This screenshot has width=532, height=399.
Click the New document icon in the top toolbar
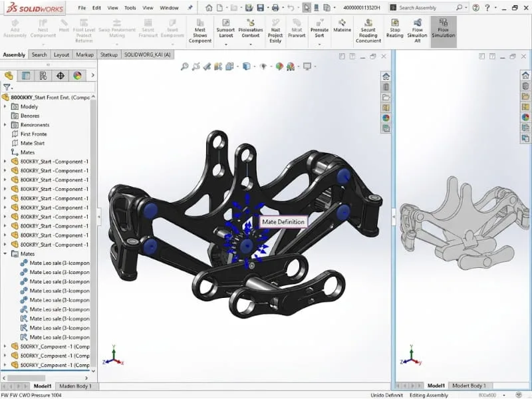point(220,7)
